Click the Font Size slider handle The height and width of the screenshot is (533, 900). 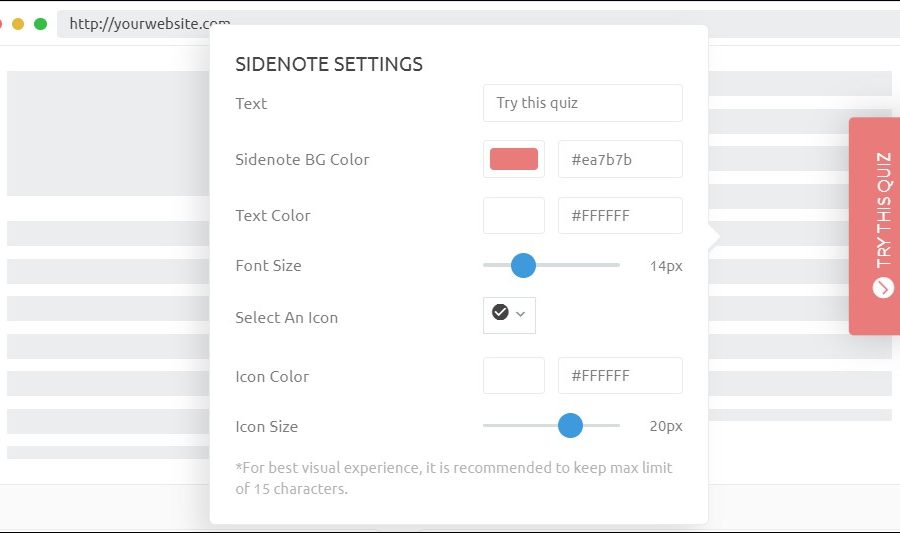click(x=523, y=265)
